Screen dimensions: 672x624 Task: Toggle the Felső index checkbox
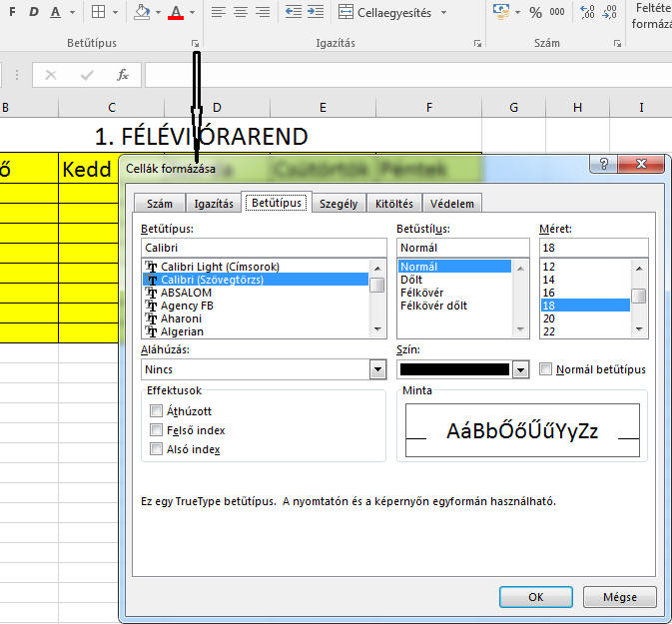coord(156,430)
